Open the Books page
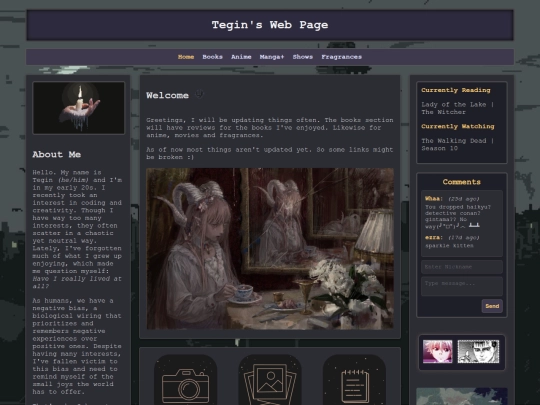Screen dimensions: 540x405 tap(212, 57)
